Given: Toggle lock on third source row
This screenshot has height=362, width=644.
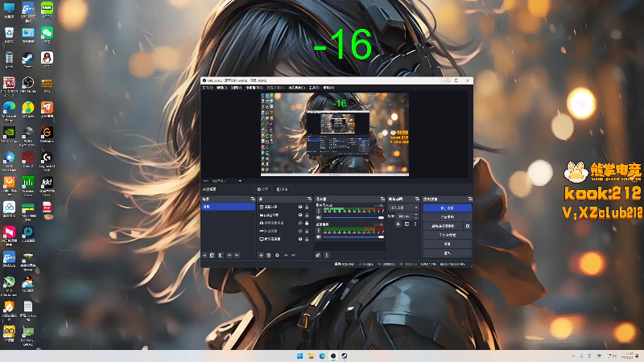Looking at the screenshot, I should tap(307, 223).
